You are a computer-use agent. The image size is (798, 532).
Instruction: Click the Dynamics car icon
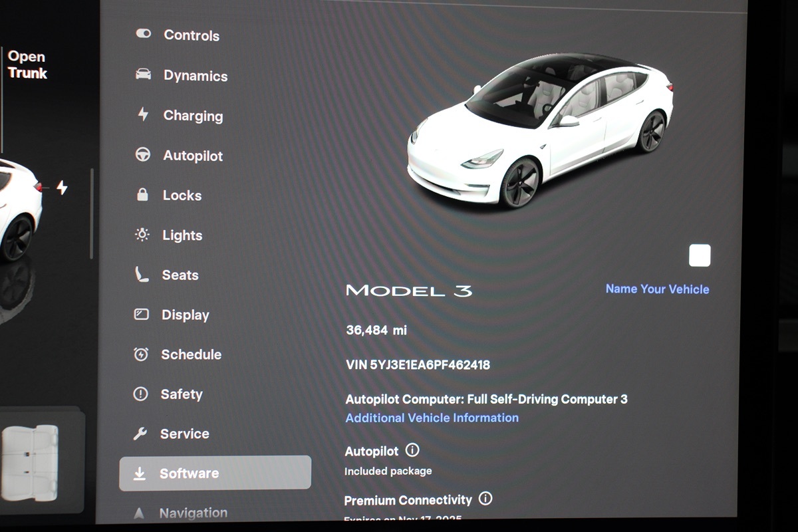[x=143, y=74]
